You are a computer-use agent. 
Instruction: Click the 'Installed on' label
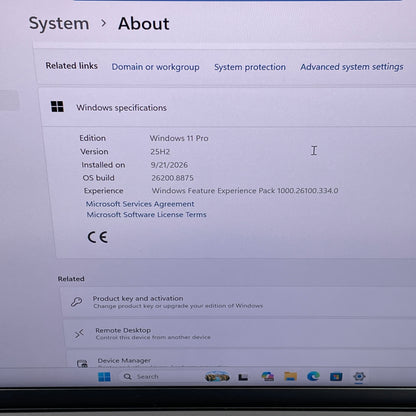(103, 165)
